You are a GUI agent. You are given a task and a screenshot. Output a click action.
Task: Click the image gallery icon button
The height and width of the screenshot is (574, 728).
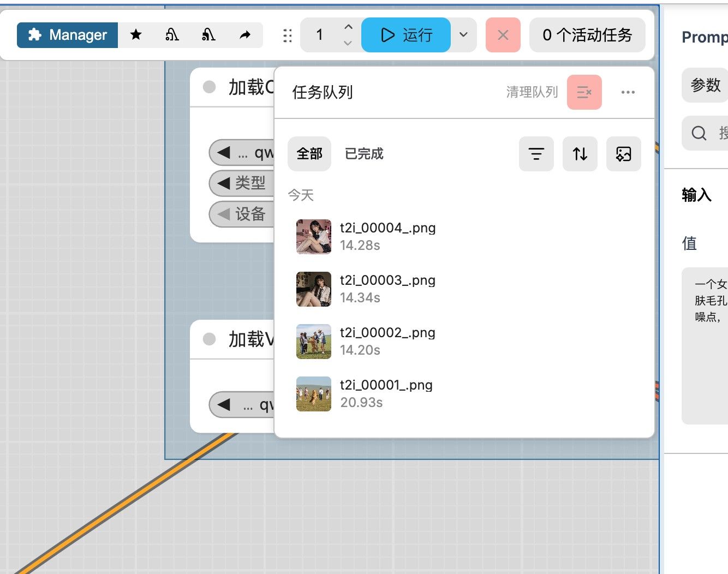(624, 154)
